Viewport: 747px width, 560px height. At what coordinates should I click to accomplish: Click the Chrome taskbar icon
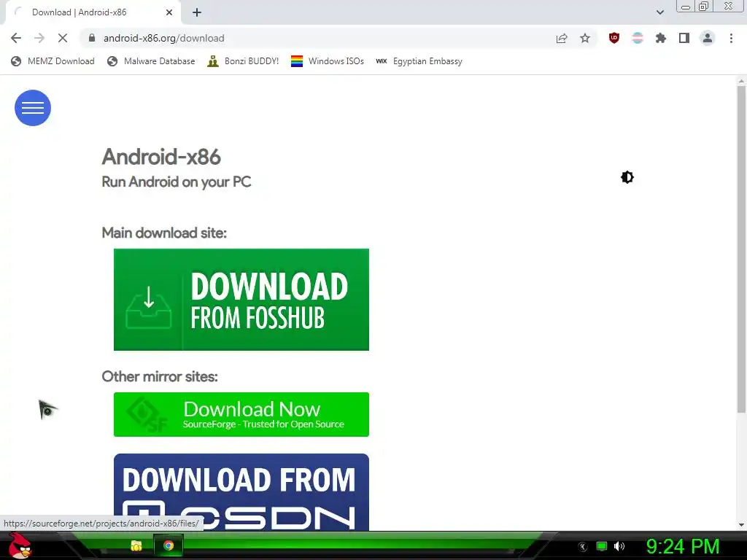coord(169,545)
